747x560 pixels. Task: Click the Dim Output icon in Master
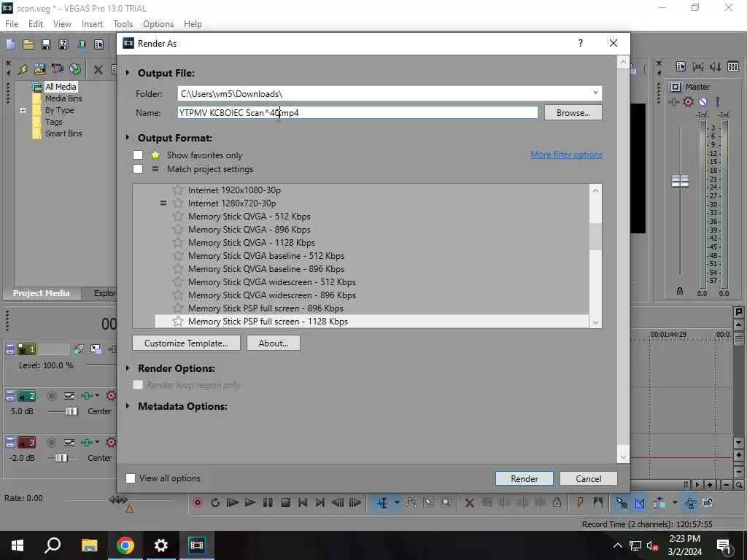716,67
